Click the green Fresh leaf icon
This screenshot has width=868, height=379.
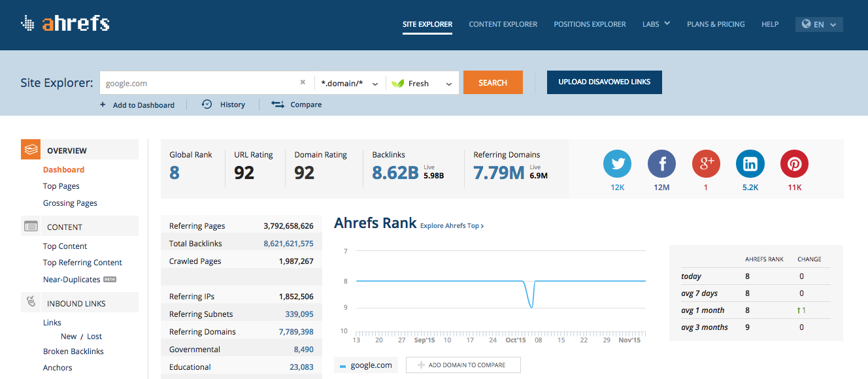pos(397,83)
